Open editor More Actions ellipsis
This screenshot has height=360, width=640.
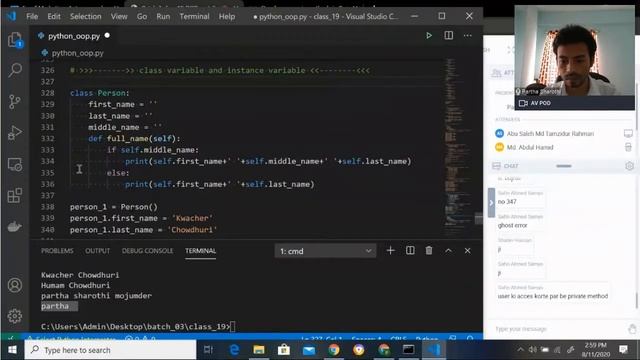(x=468, y=36)
